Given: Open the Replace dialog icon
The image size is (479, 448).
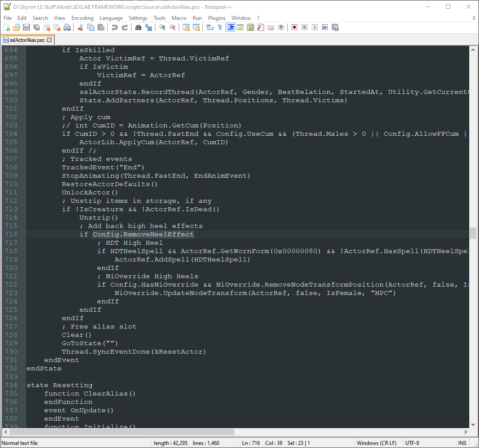Looking at the screenshot, I should (x=149, y=27).
